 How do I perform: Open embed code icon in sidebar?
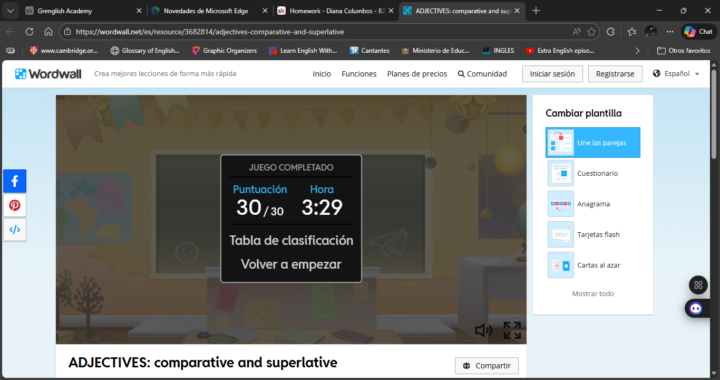pos(15,229)
